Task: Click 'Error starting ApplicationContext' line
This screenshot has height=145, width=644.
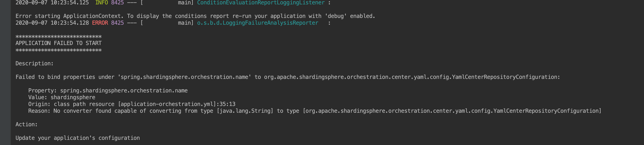Action: coord(195,16)
